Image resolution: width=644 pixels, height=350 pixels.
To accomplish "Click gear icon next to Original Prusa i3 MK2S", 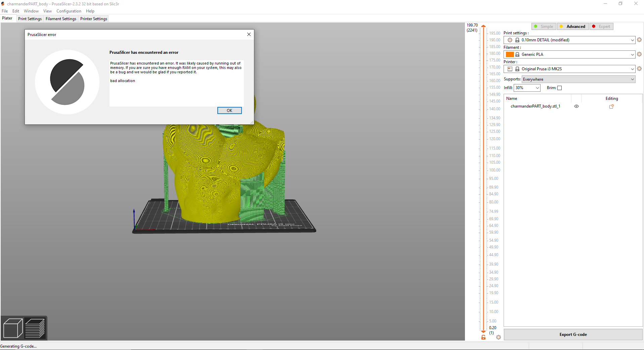I will coord(639,69).
